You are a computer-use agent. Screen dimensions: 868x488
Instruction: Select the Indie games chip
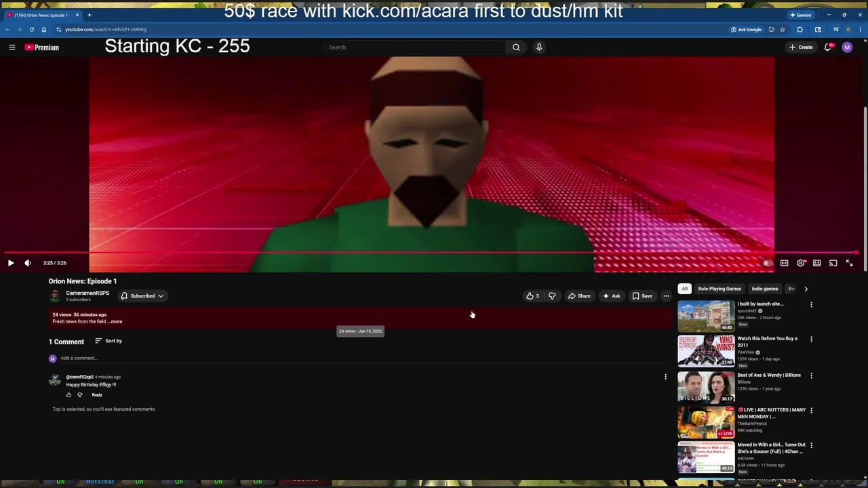[x=765, y=289]
